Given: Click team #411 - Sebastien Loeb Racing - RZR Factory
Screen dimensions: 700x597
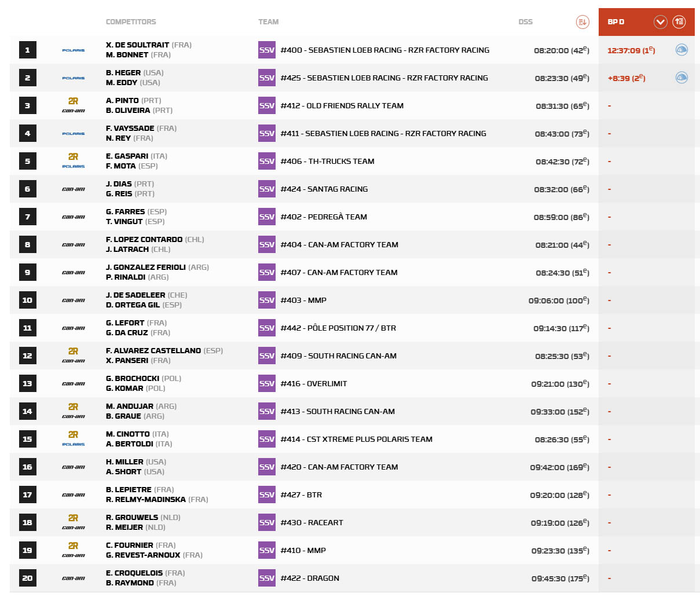Looking at the screenshot, I should coord(383,133).
